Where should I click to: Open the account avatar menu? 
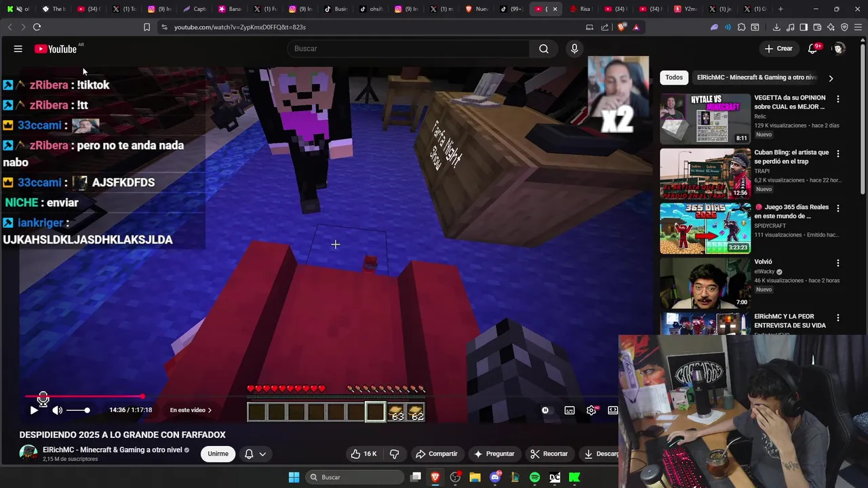pos(839,49)
